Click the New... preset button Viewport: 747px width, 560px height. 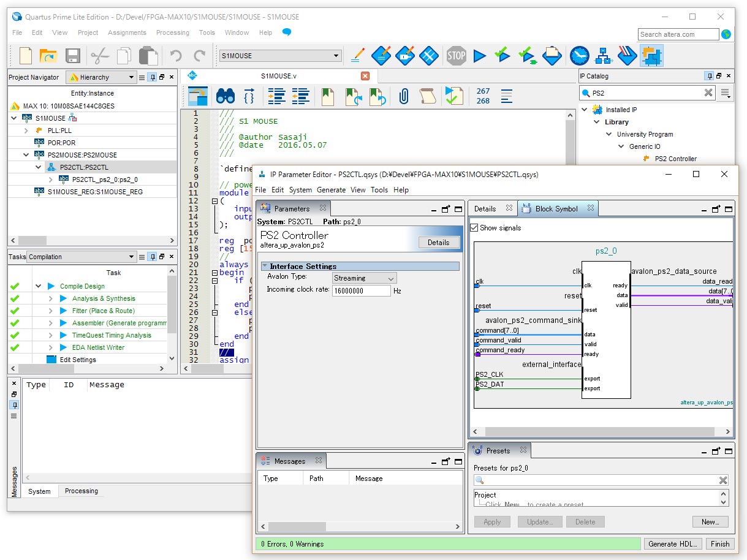pos(710,522)
